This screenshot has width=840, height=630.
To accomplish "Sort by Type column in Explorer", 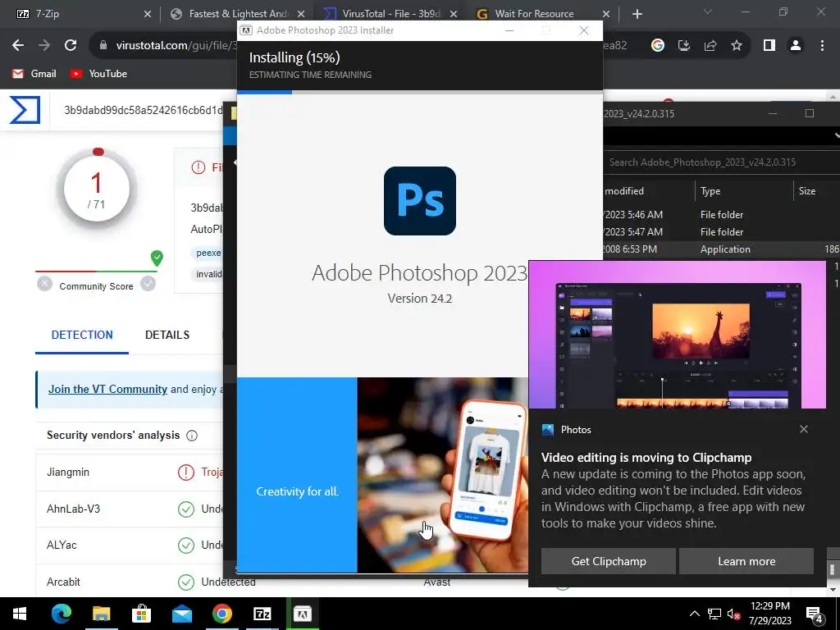I will [x=710, y=191].
